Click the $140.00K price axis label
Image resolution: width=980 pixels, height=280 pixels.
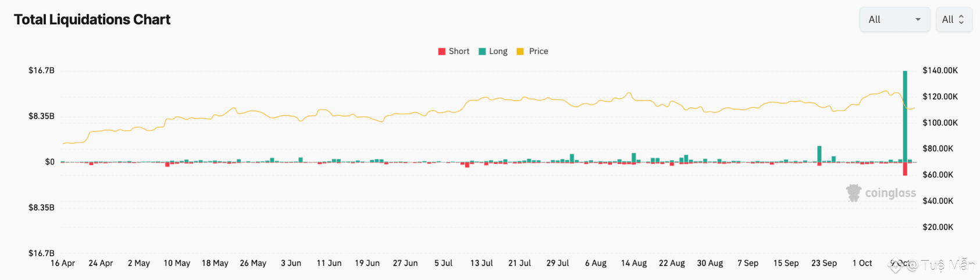coord(940,70)
